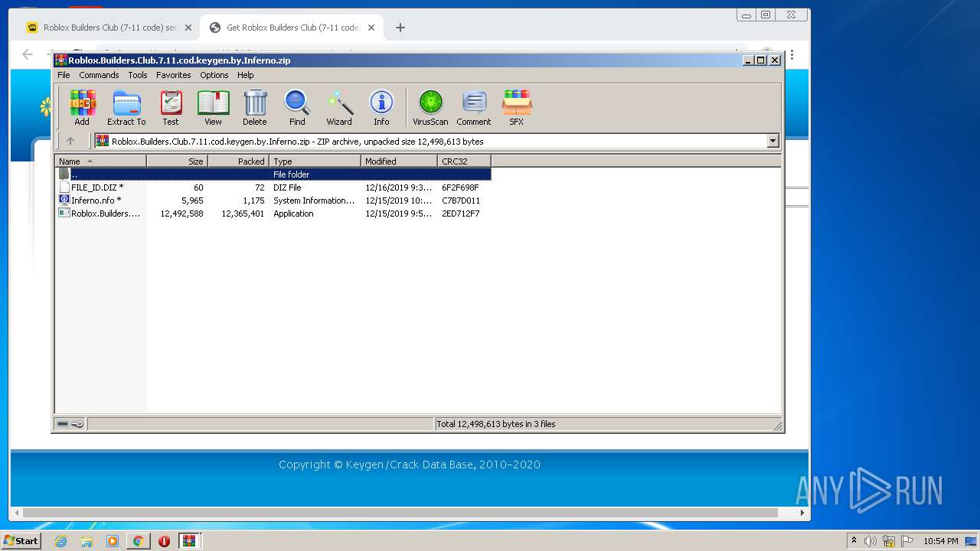Click the Add toolbar icon
980x551 pixels.
(x=82, y=107)
